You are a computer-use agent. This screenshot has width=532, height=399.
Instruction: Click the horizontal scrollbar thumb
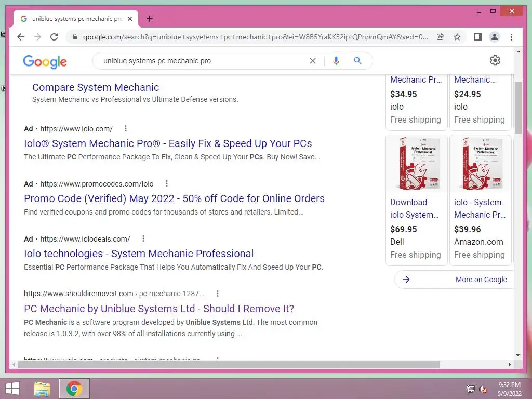coord(229,364)
